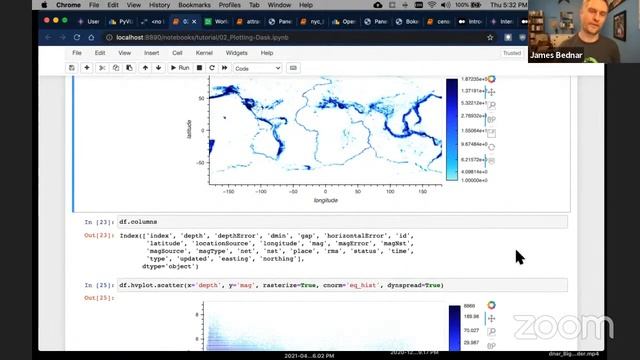Screen dimensions: 640x360
Task: Click the localhost address bar
Action: [x=294, y=38]
